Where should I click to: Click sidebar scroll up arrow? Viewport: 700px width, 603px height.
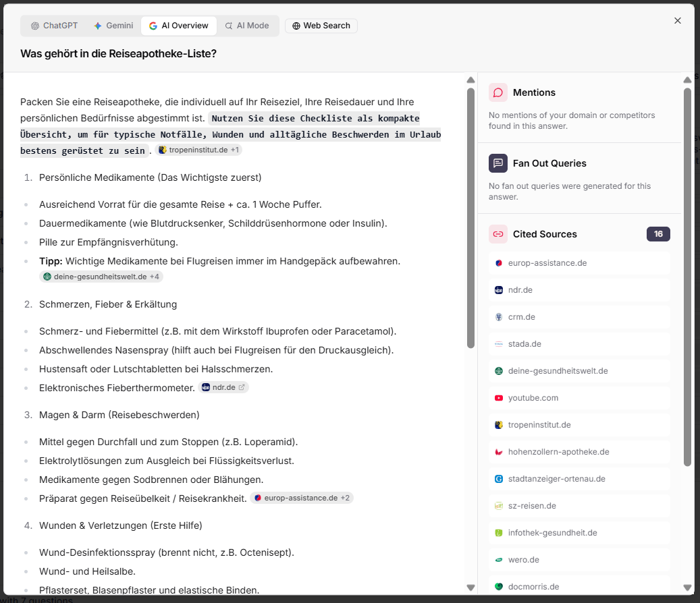pyautogui.click(x=687, y=80)
